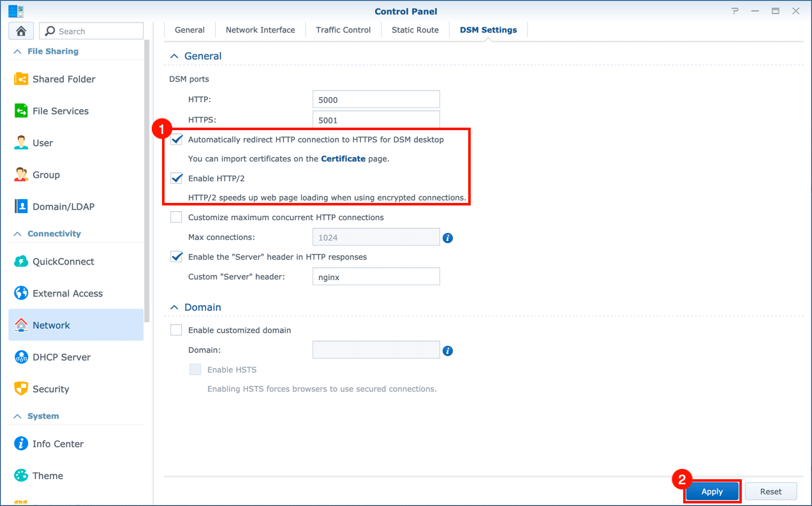
Task: Open the DHCP Server section
Action: [61, 357]
